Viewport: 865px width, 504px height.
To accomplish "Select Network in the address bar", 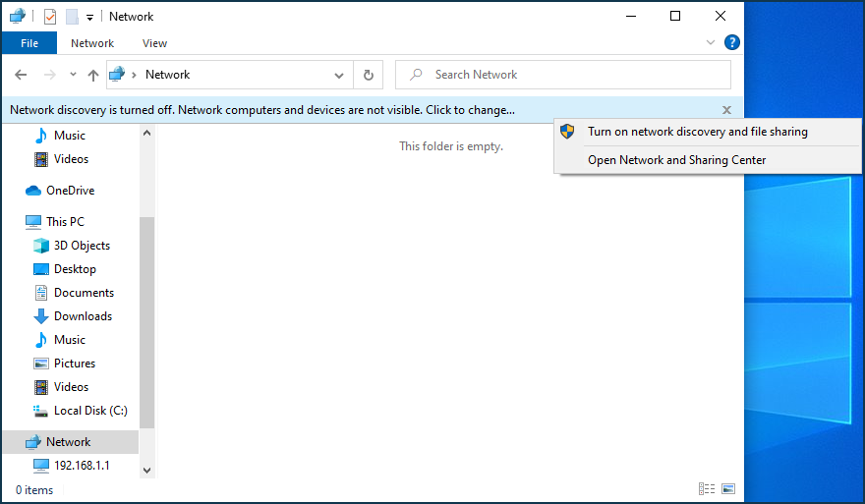I will click(x=167, y=75).
